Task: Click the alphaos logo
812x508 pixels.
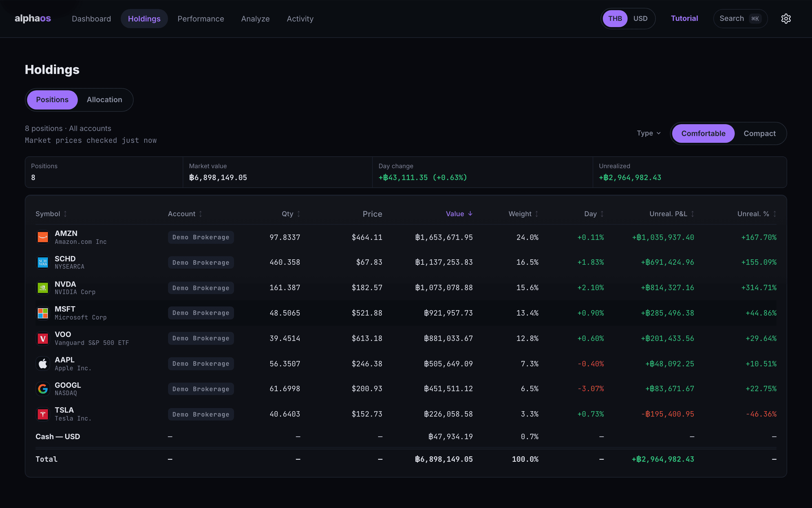Action: [33, 18]
